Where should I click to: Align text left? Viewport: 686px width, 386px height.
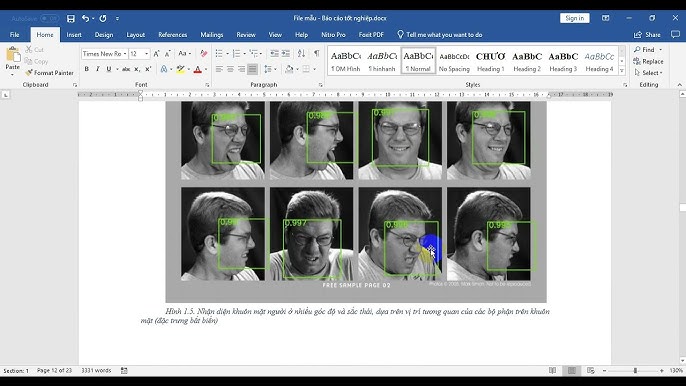[x=219, y=69]
